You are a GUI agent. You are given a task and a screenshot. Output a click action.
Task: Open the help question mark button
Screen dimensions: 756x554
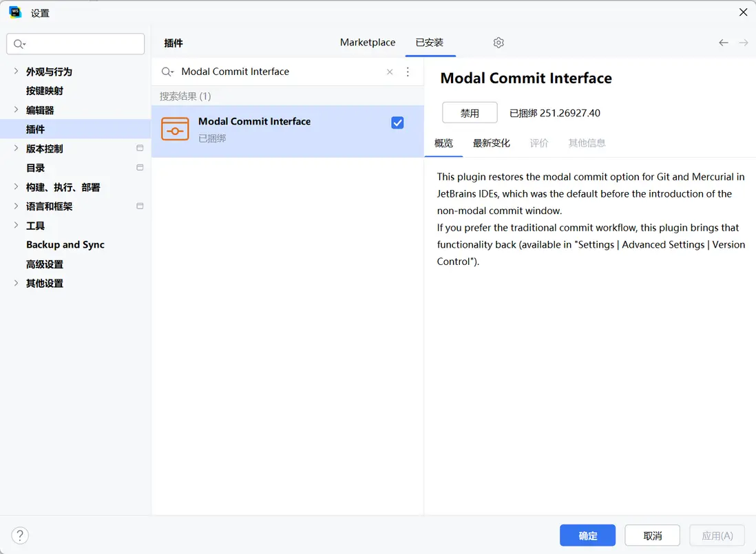pyautogui.click(x=20, y=535)
